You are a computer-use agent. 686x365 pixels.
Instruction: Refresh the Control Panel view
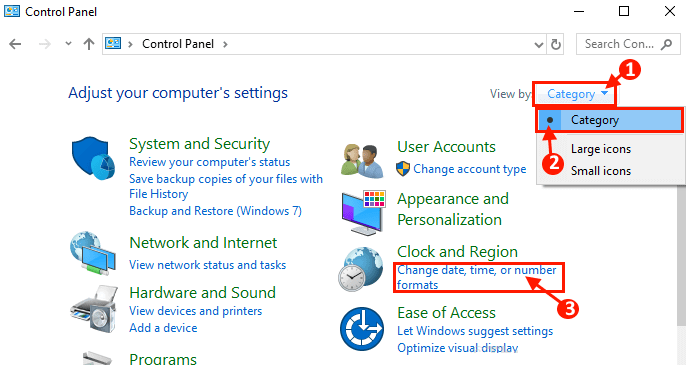pyautogui.click(x=556, y=44)
